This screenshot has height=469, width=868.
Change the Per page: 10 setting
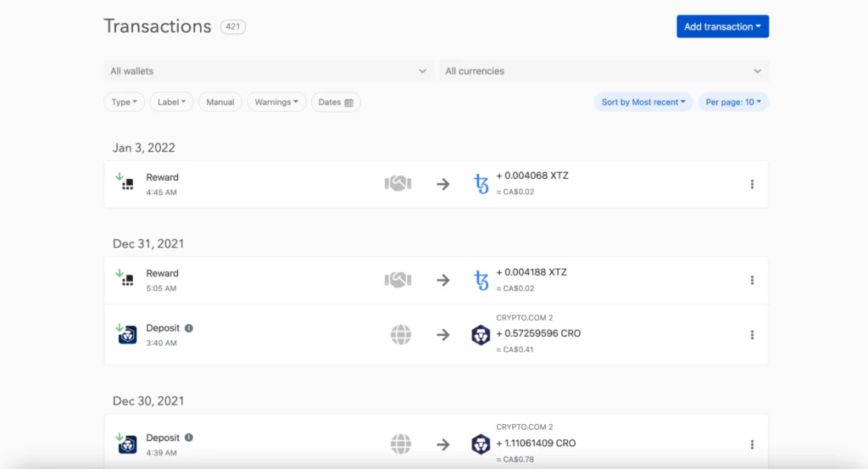click(x=733, y=102)
